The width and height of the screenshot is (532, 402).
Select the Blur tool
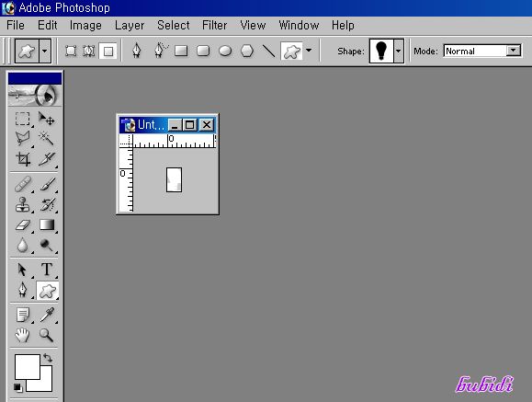[22, 245]
